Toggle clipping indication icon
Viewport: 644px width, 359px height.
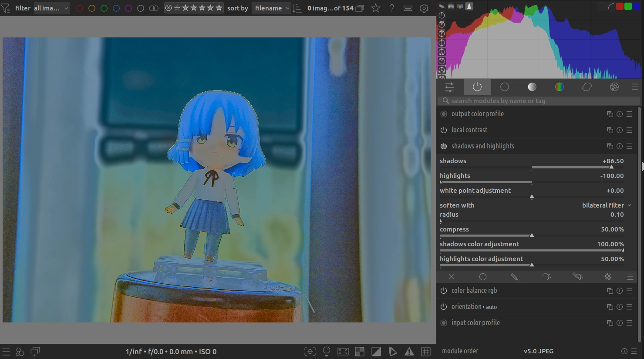coord(376,352)
